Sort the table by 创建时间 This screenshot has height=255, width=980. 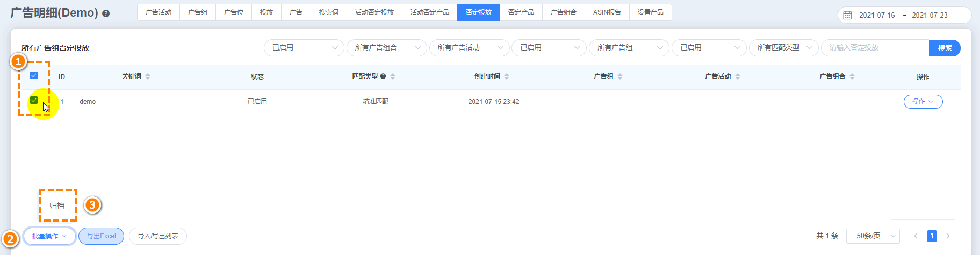click(507, 76)
